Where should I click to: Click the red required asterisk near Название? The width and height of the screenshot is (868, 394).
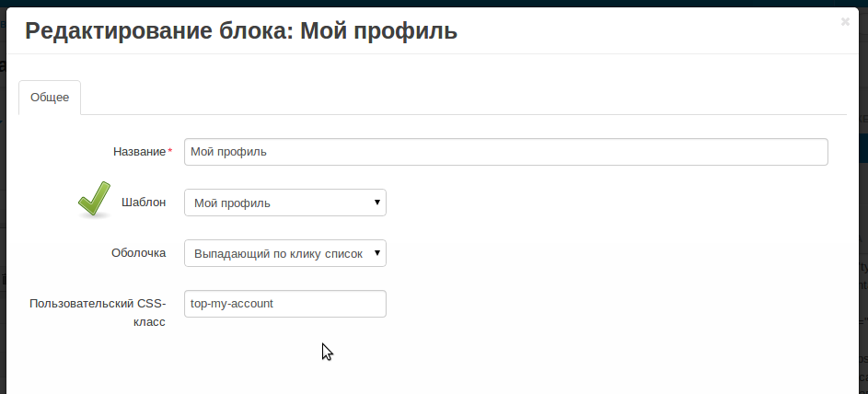(x=169, y=152)
